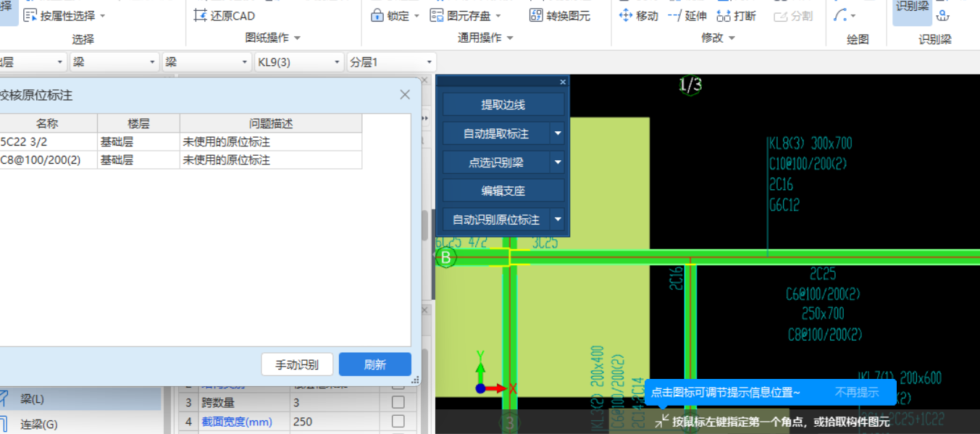Screen dimensions: 980x434
Task: Select row C8@100/200(2) in table
Action: point(180,160)
